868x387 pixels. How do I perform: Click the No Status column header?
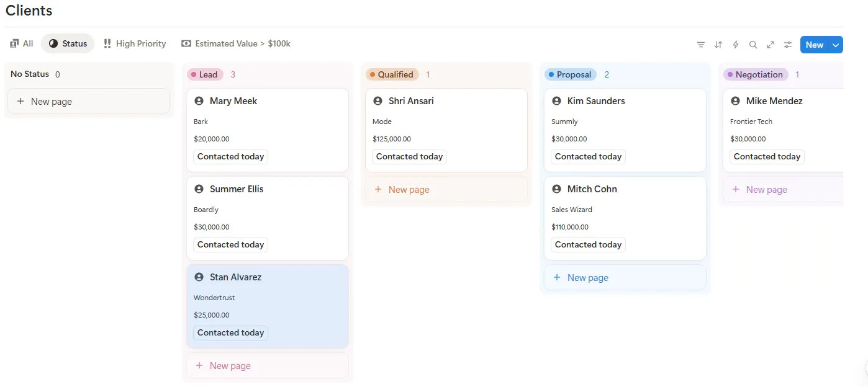30,74
